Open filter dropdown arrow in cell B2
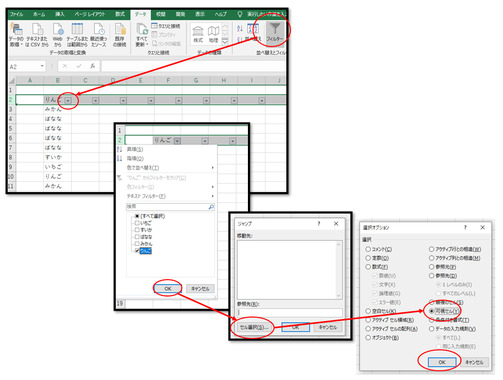Screen dimensions: 503x380 tap(68, 100)
